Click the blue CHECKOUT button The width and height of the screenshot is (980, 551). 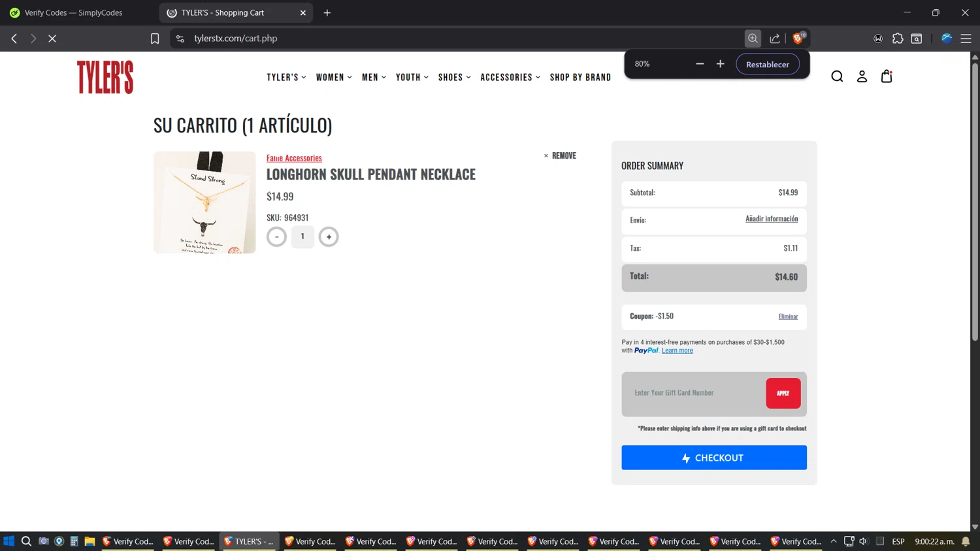[714, 458]
